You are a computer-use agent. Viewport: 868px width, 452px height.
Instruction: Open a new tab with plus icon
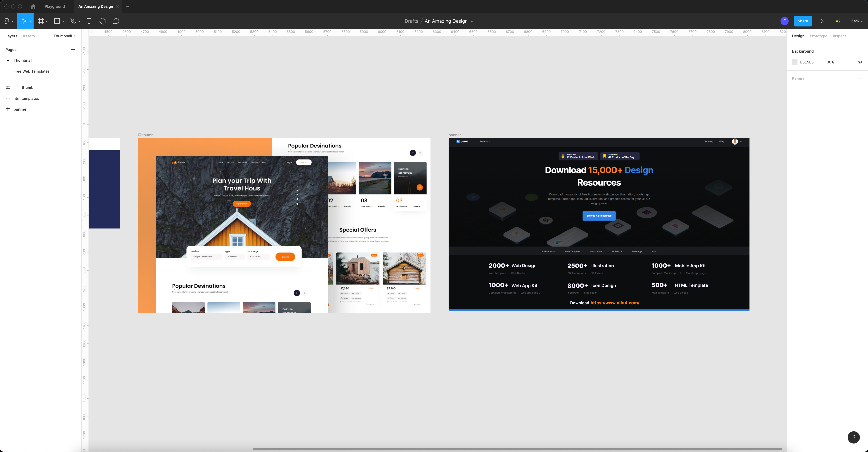click(127, 6)
